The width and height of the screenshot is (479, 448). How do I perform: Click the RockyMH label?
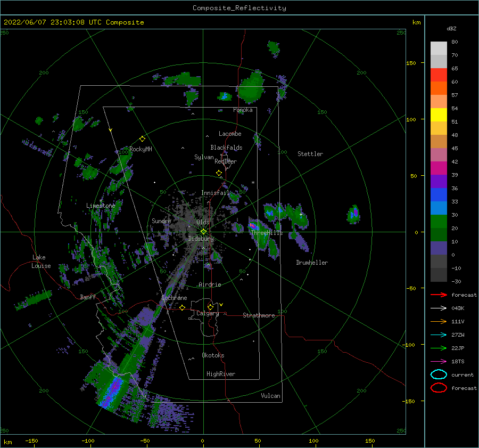click(141, 149)
